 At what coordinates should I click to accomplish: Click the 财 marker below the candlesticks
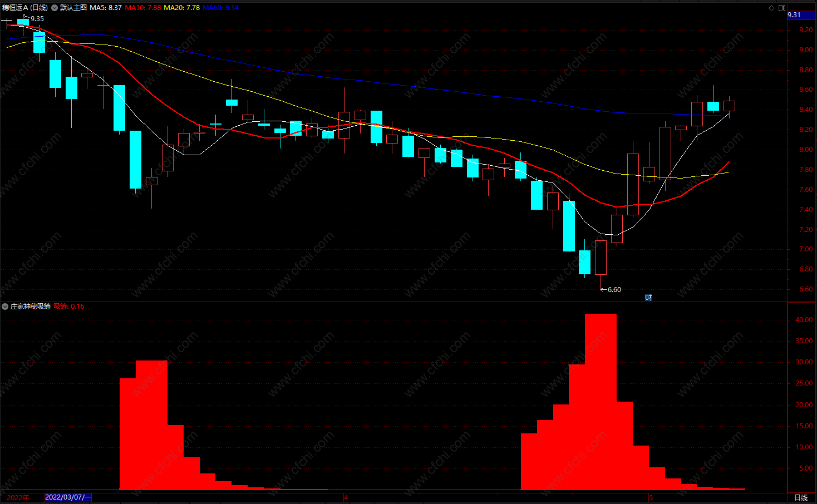648,297
